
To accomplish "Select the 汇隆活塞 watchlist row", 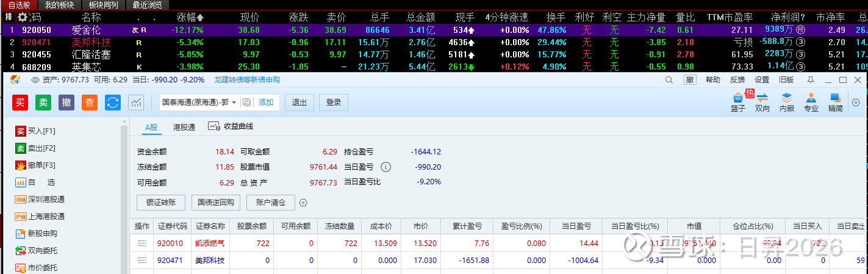I will click(x=434, y=54).
